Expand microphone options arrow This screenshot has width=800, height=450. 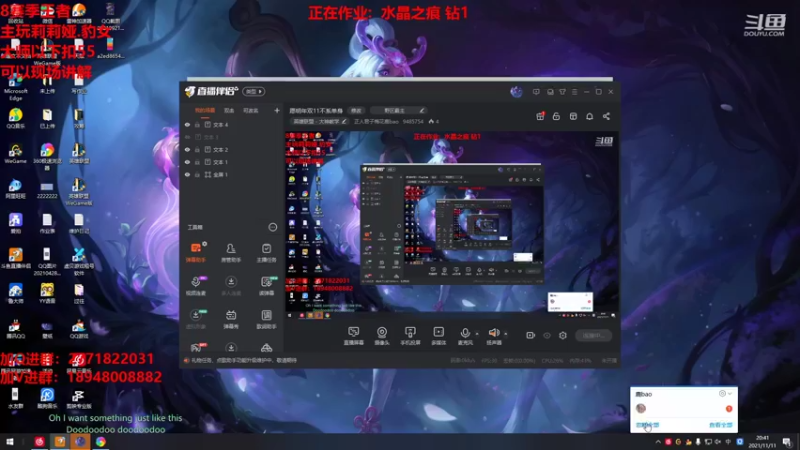(477, 334)
